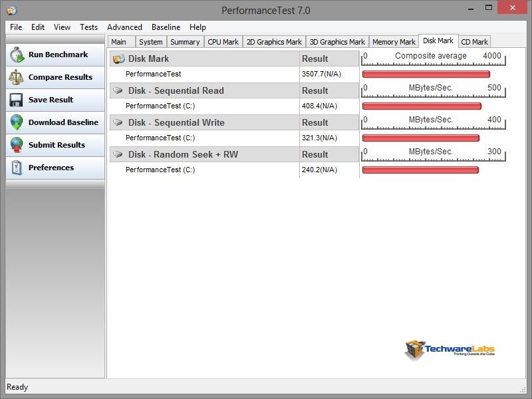Click the Compare Results scales icon
The height and width of the screenshot is (399, 532).
click(x=16, y=77)
